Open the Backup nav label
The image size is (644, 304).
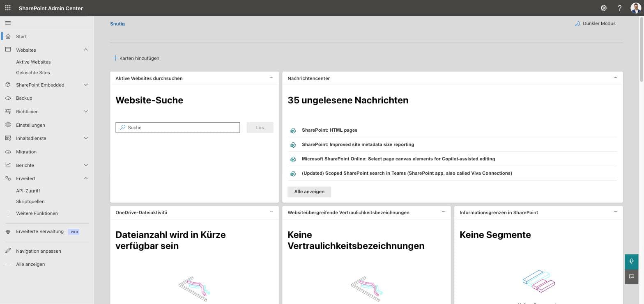[24, 98]
